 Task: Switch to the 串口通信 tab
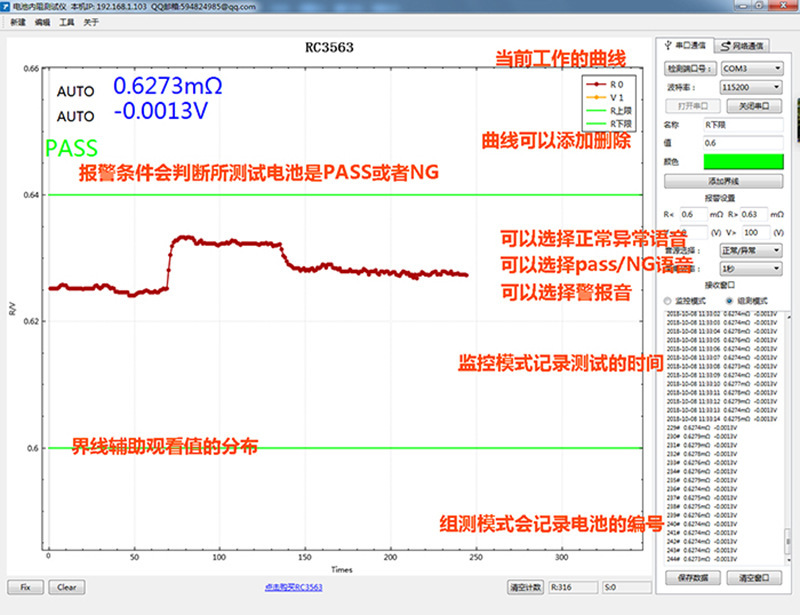coord(685,45)
